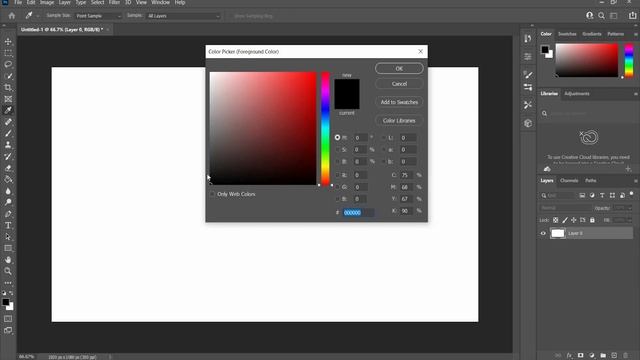Select the Frame tool
Screen dimensions: 640x360
8,99
